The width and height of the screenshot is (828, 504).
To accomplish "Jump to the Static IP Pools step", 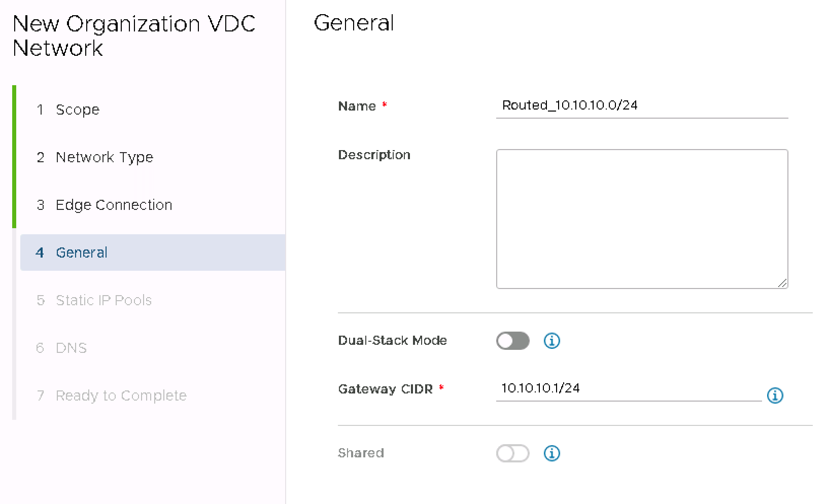I will tap(103, 300).
